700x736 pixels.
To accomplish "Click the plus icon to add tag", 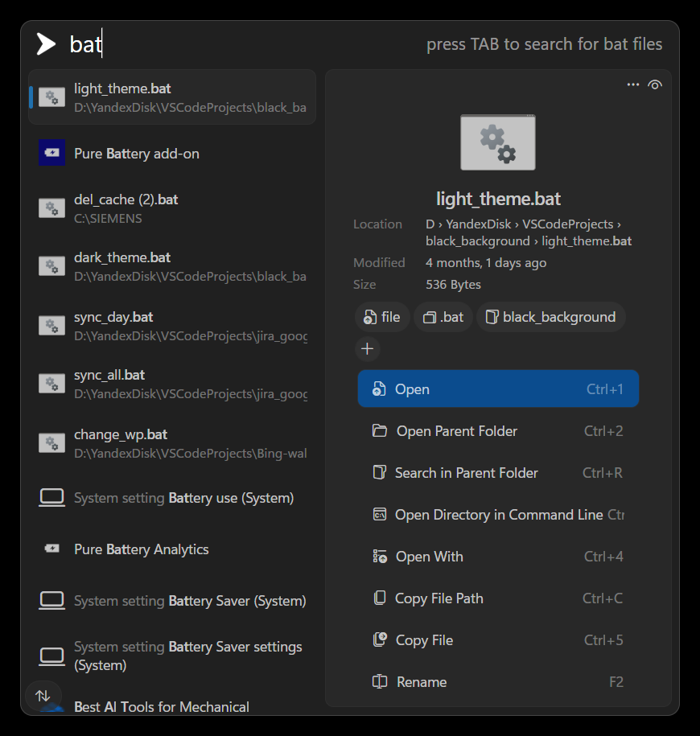I will point(368,348).
